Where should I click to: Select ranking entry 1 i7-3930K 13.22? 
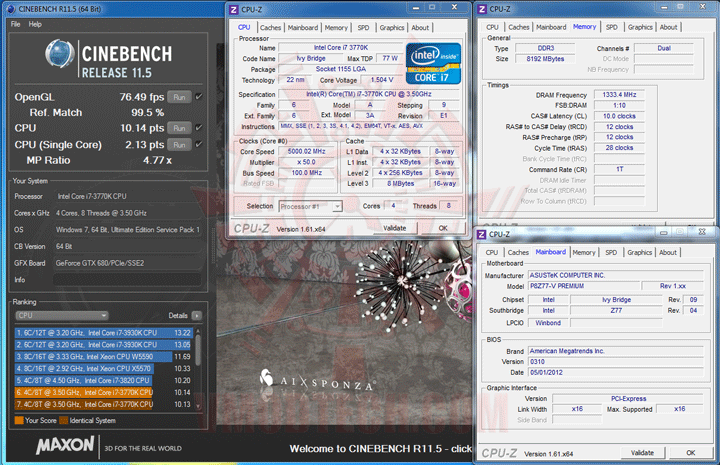[104, 332]
